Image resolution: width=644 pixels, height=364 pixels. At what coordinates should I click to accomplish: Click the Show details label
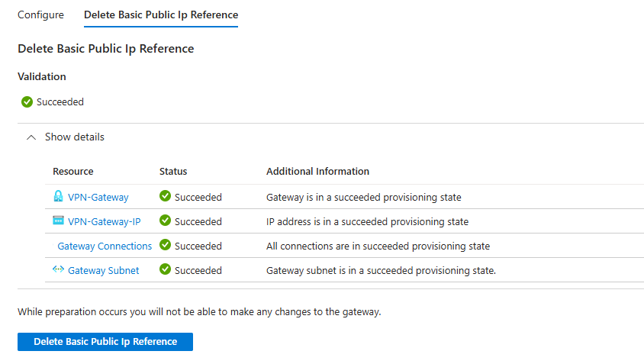click(x=74, y=137)
